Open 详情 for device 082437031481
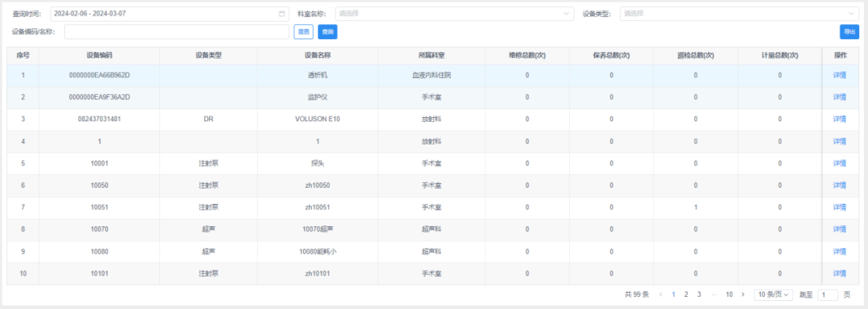Viewport: 868px width, 309px height. click(x=840, y=120)
